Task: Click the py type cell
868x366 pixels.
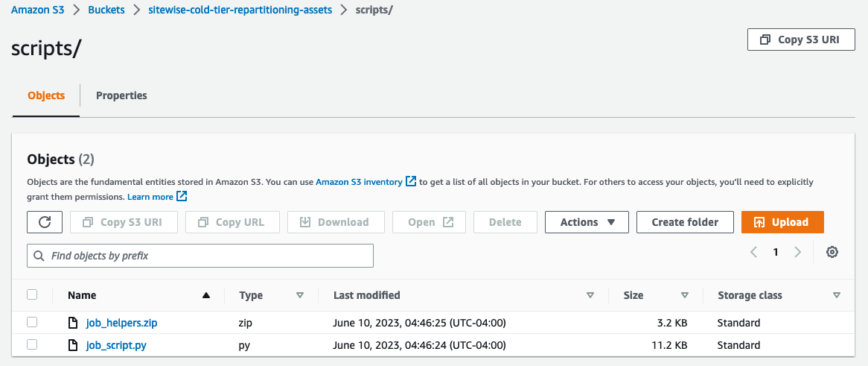Action: pyautogui.click(x=245, y=345)
